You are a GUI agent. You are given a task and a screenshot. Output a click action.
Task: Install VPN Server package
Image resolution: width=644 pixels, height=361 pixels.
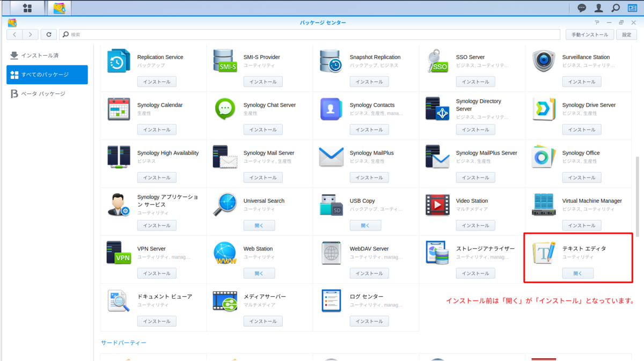click(157, 274)
